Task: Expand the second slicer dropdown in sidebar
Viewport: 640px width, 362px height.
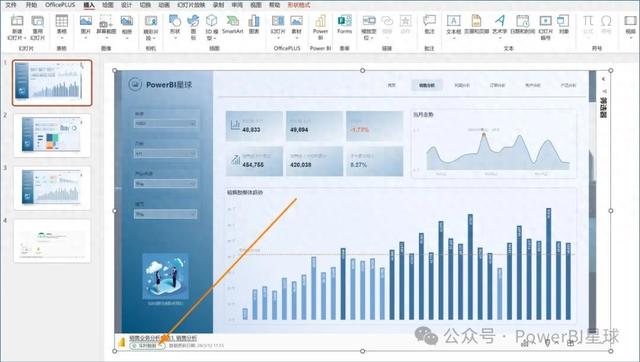Action: [165, 153]
